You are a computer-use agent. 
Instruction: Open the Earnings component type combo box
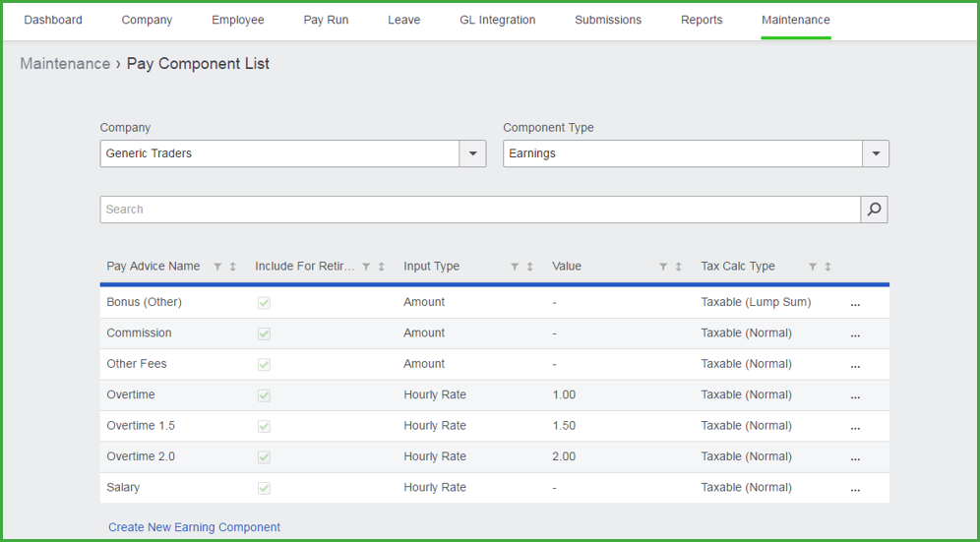697,153
